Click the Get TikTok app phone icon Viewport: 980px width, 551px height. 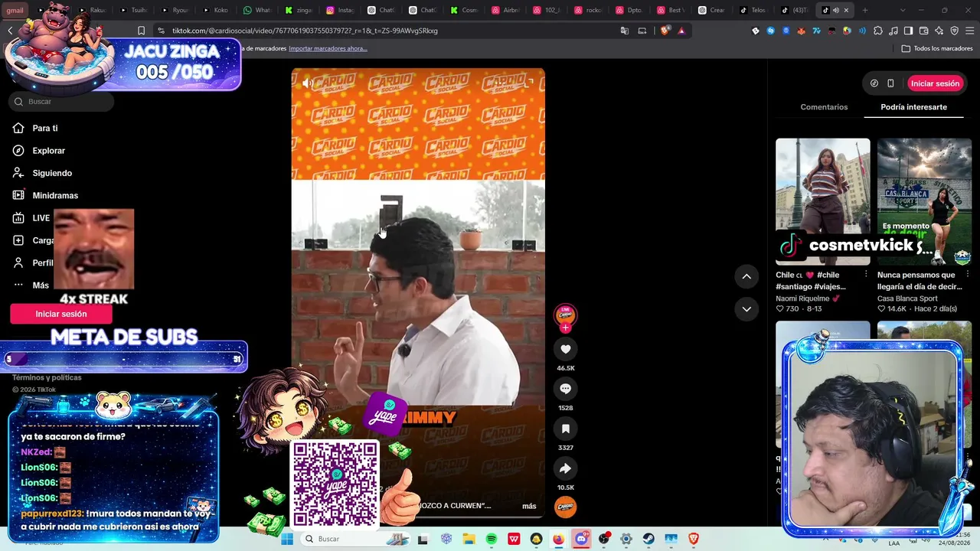point(890,83)
